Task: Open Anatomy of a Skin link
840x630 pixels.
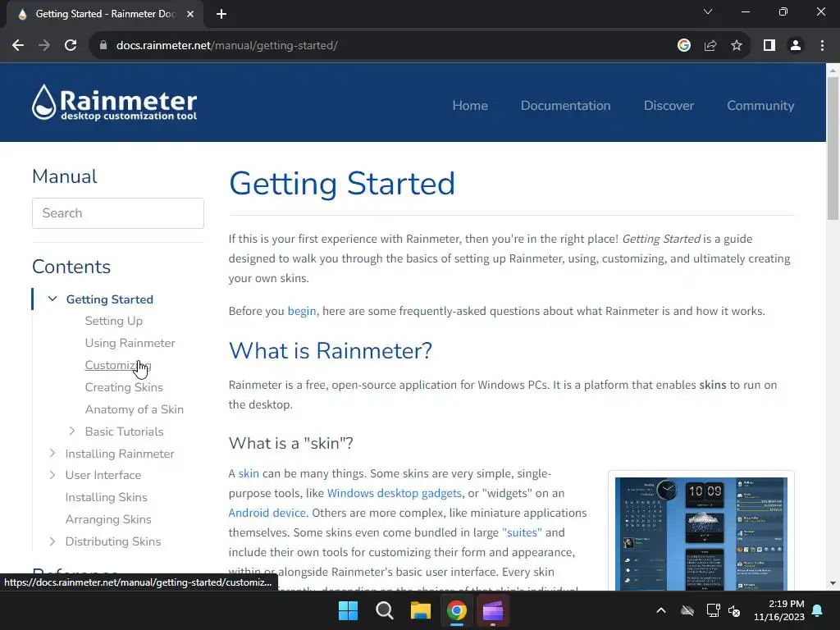Action: click(x=135, y=409)
